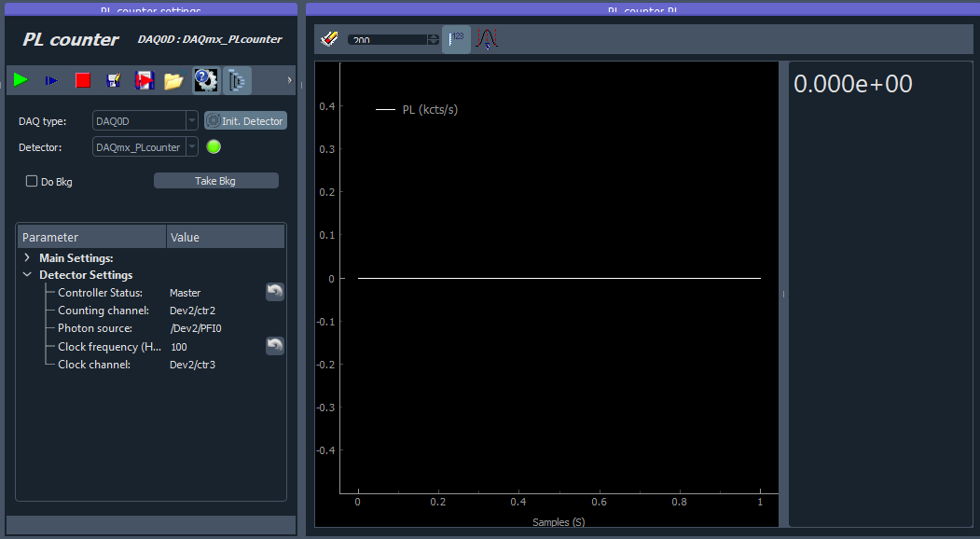The image size is (980, 539).
Task: Click the save-new-data icon with red arrow
Action: click(x=145, y=81)
